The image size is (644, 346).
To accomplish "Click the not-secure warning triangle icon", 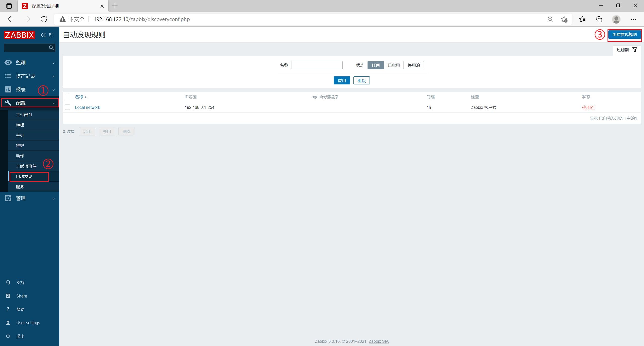I will 62,19.
